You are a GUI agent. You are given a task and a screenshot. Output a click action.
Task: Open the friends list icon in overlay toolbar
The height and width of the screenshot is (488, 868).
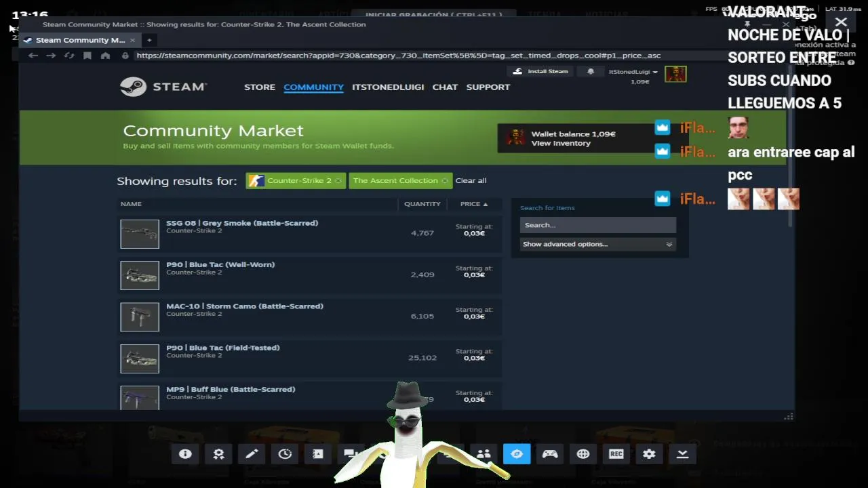tap(484, 454)
